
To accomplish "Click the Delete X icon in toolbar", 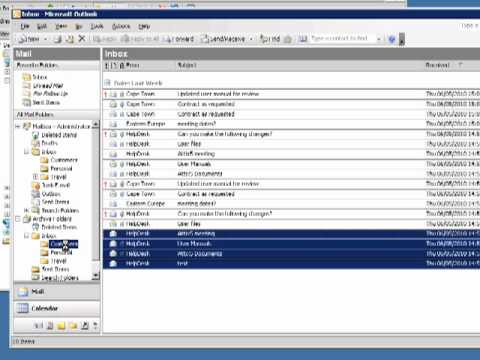I will coord(82,39).
